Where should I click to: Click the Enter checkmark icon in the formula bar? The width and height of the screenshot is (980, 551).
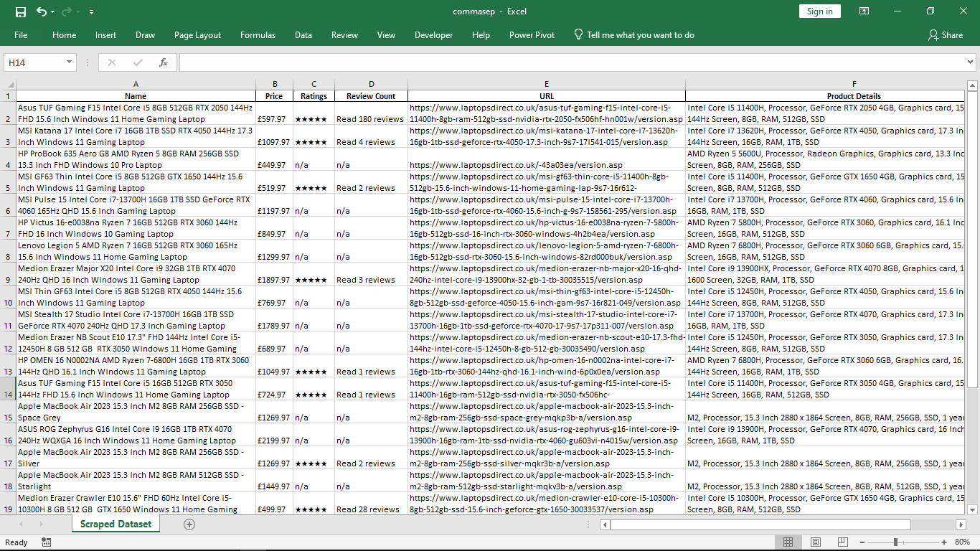138,62
